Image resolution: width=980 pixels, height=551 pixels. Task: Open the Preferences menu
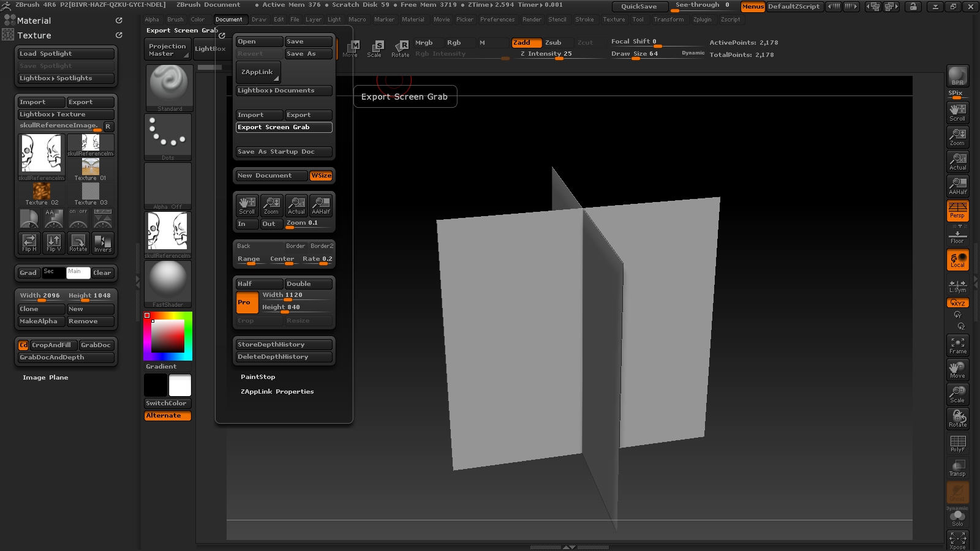[x=497, y=20]
